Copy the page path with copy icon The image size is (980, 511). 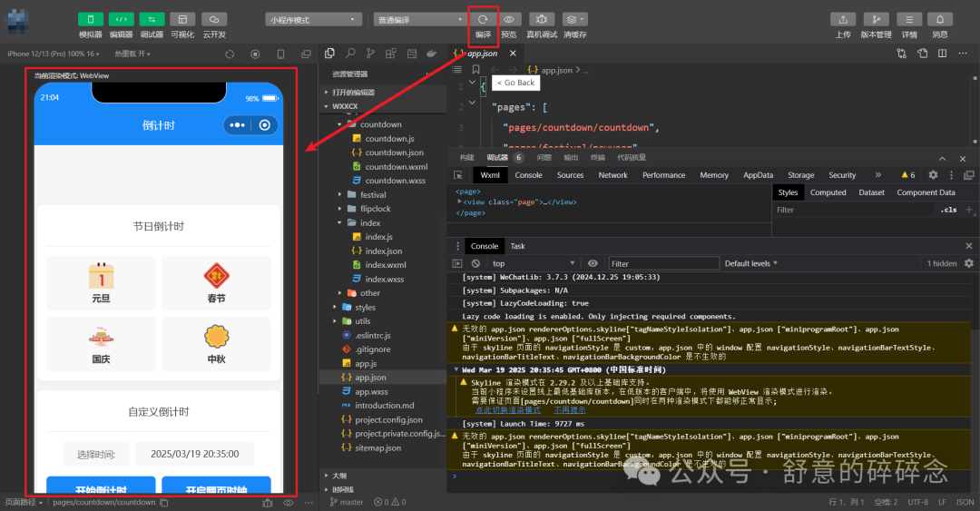point(163,502)
